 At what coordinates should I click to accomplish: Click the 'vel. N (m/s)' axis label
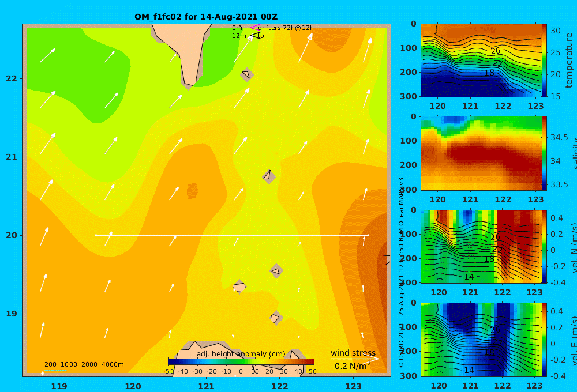tap(574, 247)
